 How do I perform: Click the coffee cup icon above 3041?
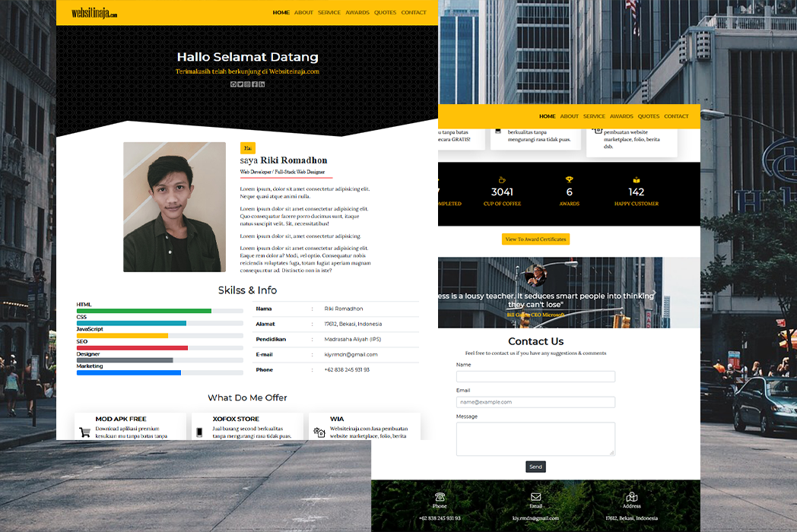(502, 180)
